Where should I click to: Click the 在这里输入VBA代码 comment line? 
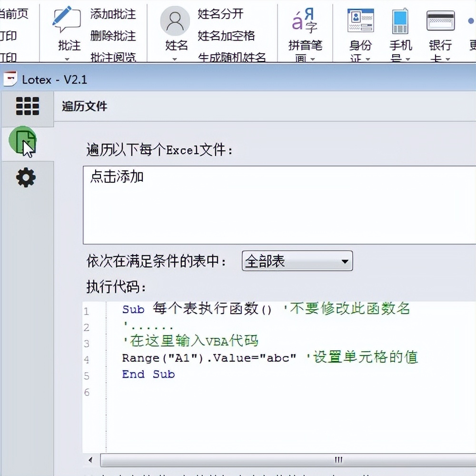coord(191,341)
